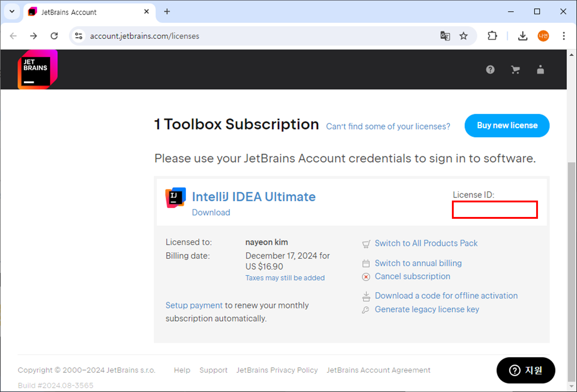Open the shopping cart icon
577x392 pixels.
point(515,70)
